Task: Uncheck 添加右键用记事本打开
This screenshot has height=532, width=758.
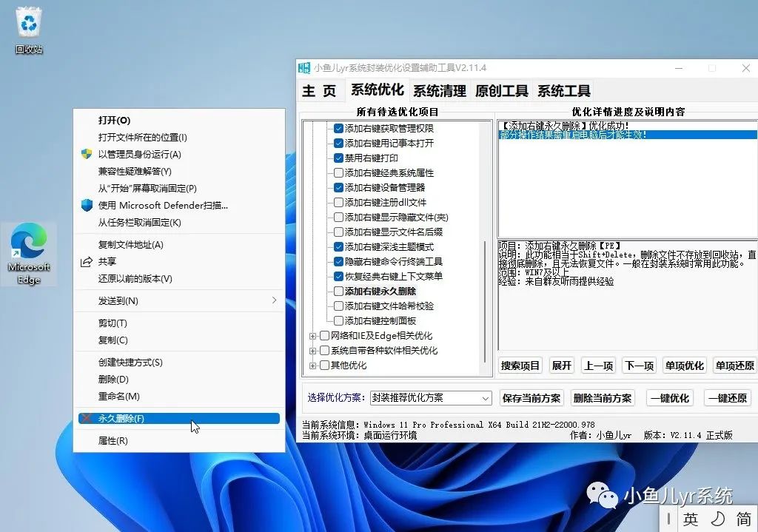Action: 338,144
